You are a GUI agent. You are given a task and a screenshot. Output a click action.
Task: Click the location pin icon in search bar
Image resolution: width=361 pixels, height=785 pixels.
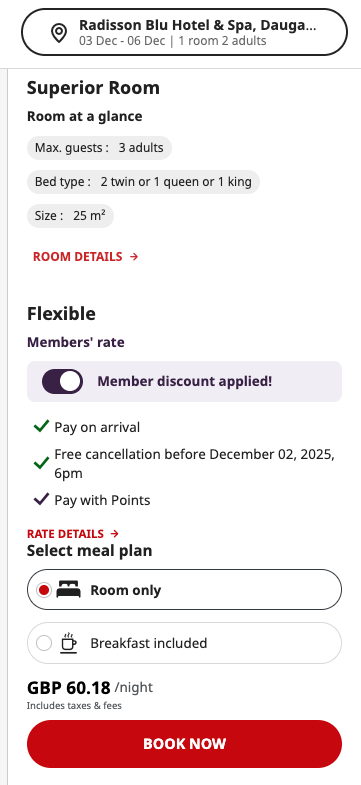59,33
